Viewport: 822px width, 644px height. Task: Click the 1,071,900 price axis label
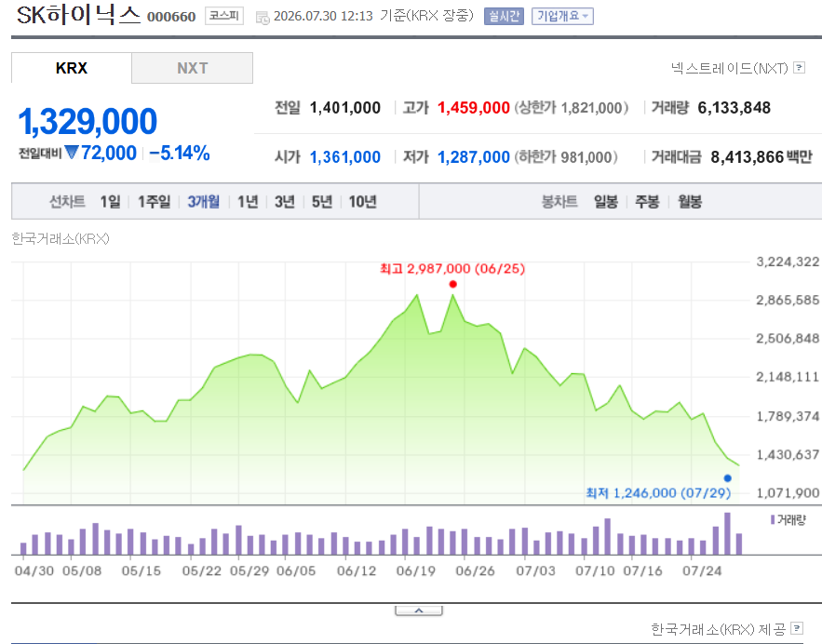point(788,493)
